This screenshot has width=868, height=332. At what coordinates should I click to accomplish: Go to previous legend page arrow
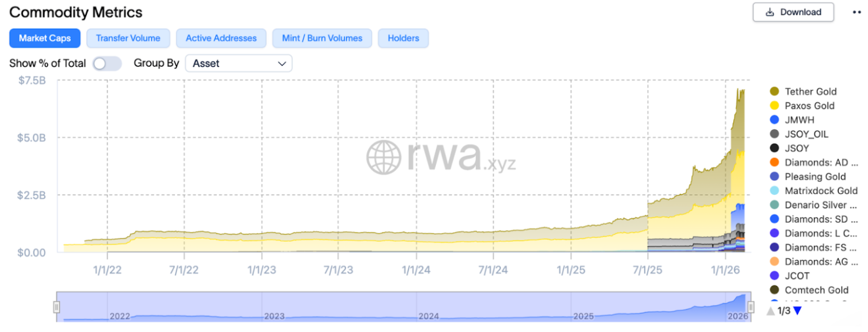(x=771, y=311)
